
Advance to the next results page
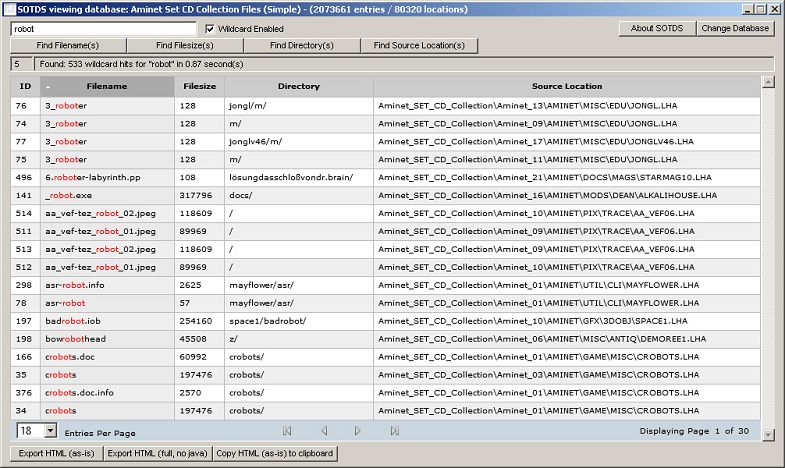(358, 431)
